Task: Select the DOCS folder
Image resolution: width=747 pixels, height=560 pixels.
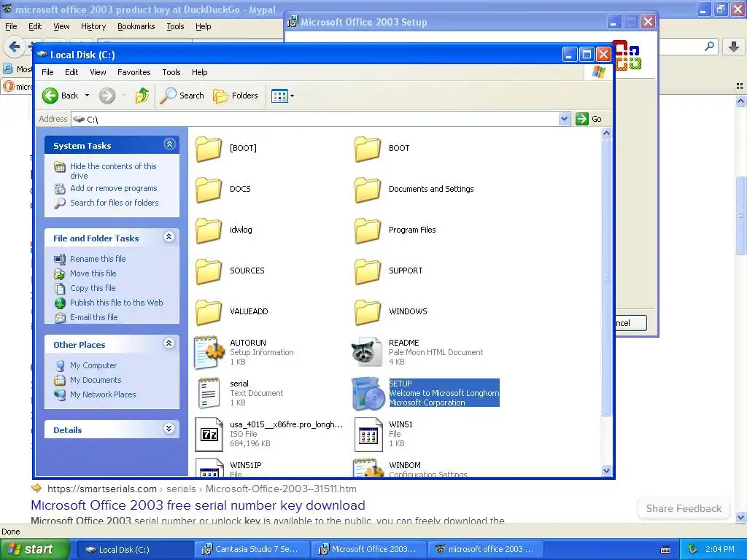Action: [x=209, y=190]
